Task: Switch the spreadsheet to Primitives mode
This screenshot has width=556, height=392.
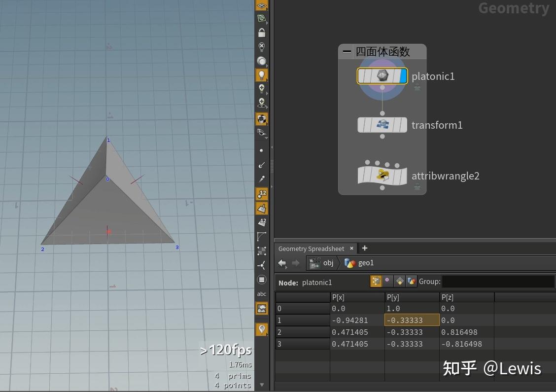Action: pyautogui.click(x=400, y=281)
